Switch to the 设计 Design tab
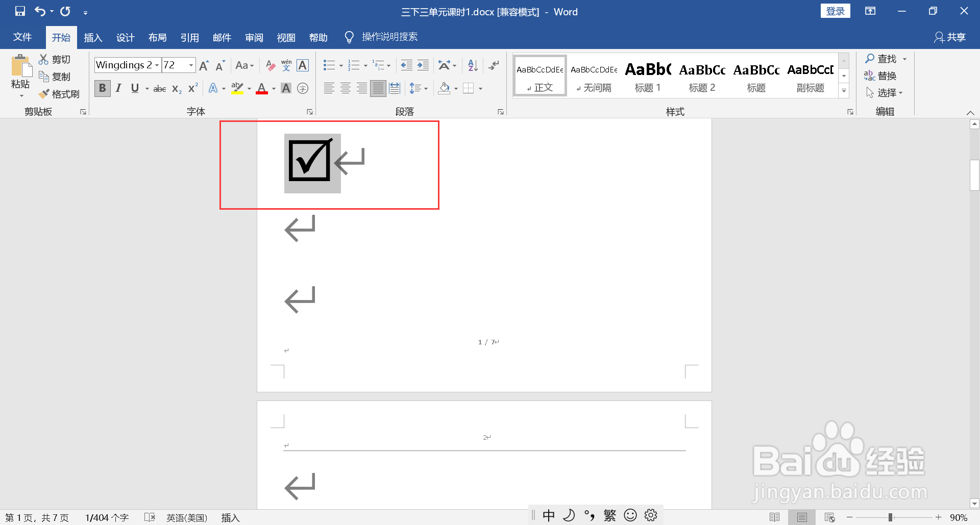The image size is (980, 525). pyautogui.click(x=125, y=37)
